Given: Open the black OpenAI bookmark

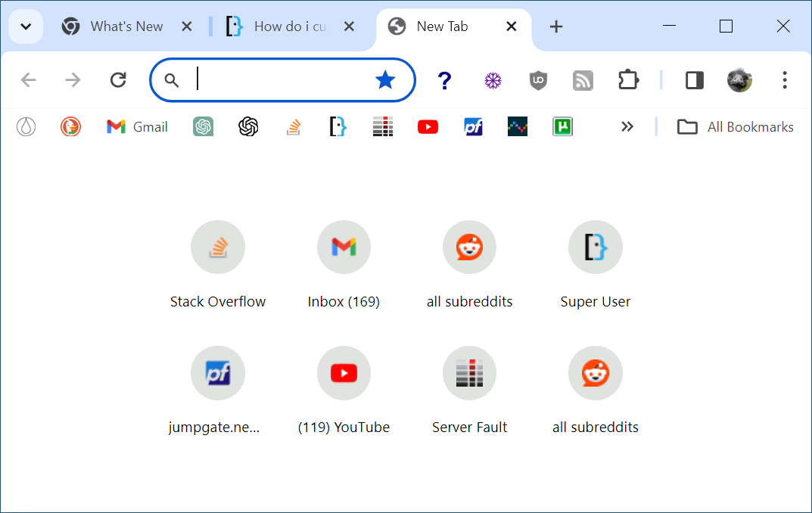Looking at the screenshot, I should (x=248, y=127).
